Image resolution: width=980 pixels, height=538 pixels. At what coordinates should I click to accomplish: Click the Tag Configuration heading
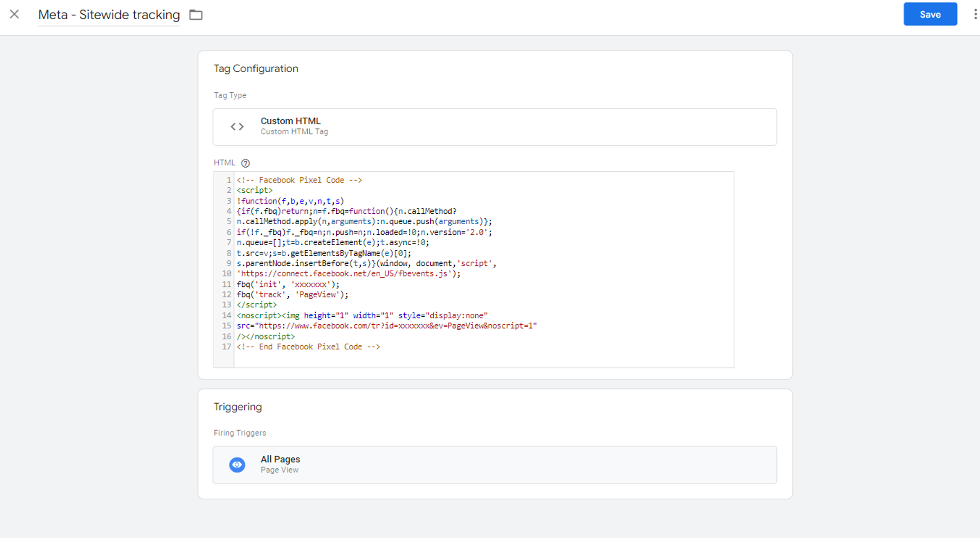(256, 69)
